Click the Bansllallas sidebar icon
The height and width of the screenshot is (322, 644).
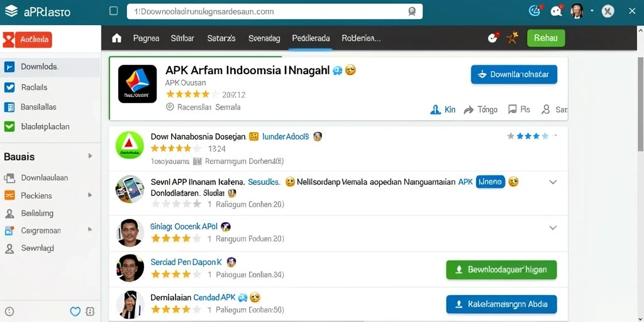[x=9, y=107]
